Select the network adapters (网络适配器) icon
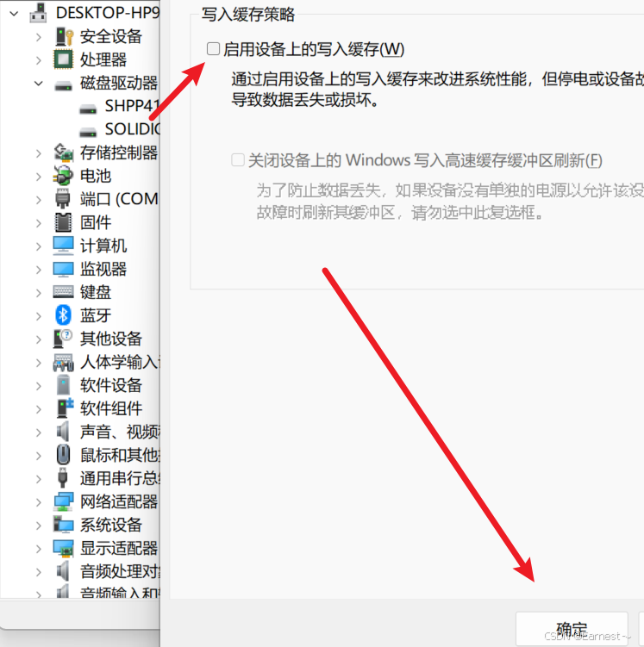The width and height of the screenshot is (644, 647). point(63,501)
